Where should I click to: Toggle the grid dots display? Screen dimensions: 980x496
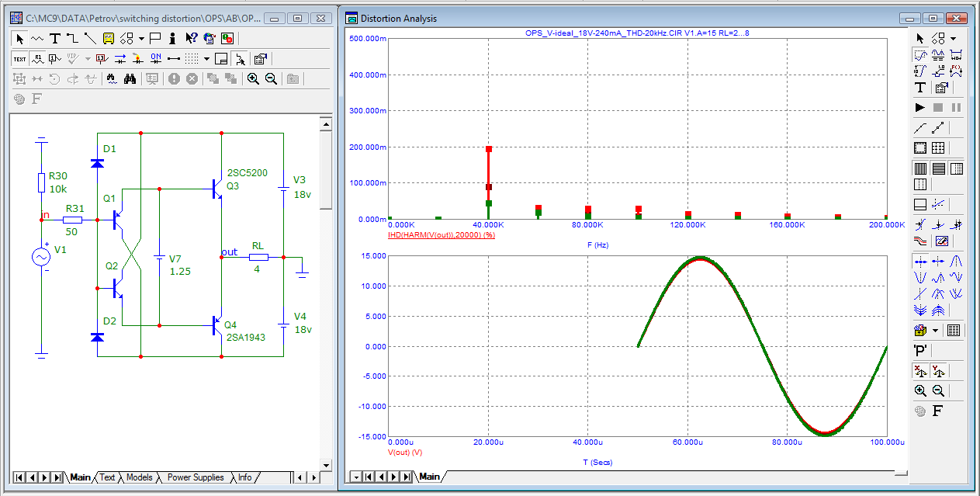click(192, 58)
